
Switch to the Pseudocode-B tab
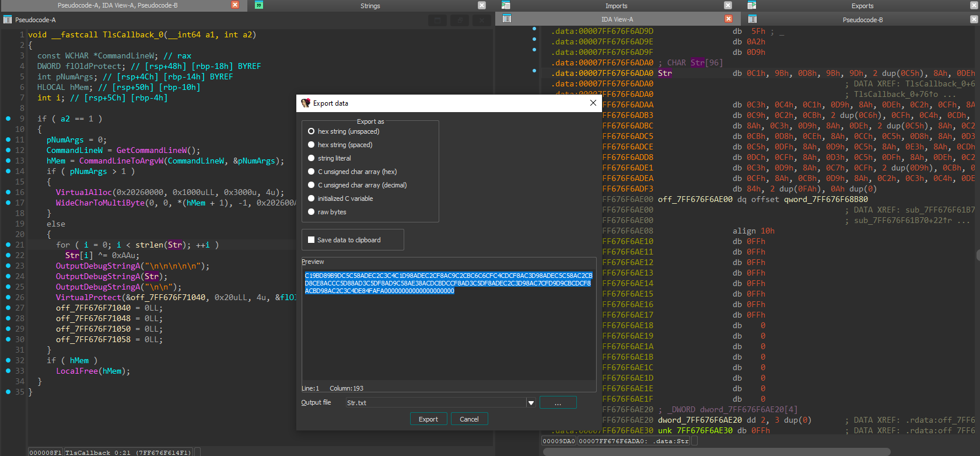point(862,19)
